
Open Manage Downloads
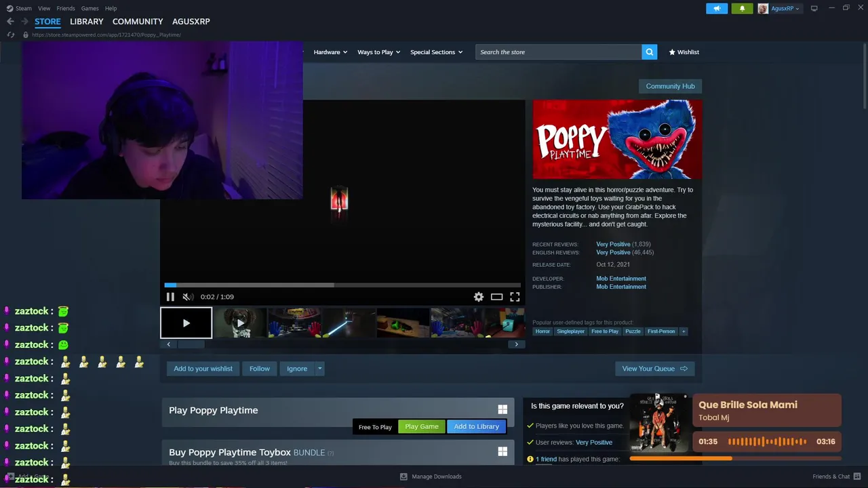point(431,476)
